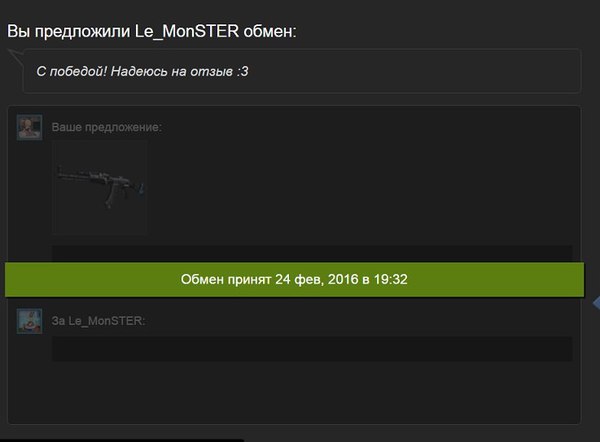Click the time "19:32" in the green banner
The width and height of the screenshot is (600, 442).
click(390, 279)
